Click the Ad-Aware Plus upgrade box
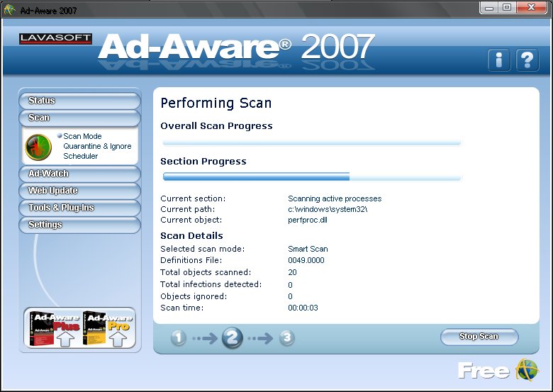The height and width of the screenshot is (392, 553). click(55, 328)
